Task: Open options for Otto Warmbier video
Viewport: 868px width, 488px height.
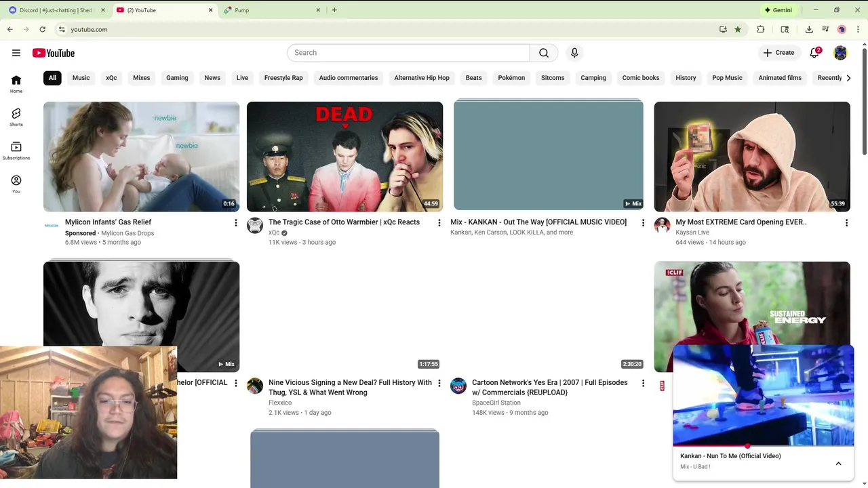Action: 439,223
